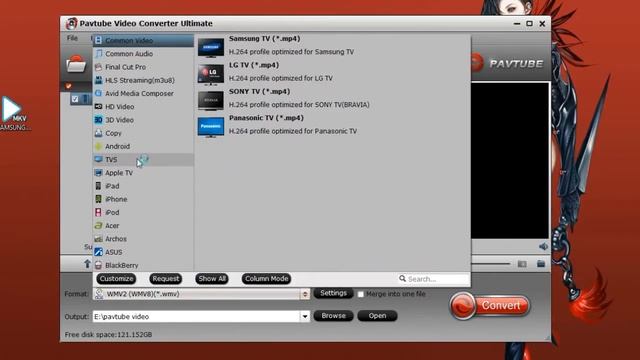Screen dimensions: 640x360
Task: Click the preview progress slider
Action: pos(491,264)
